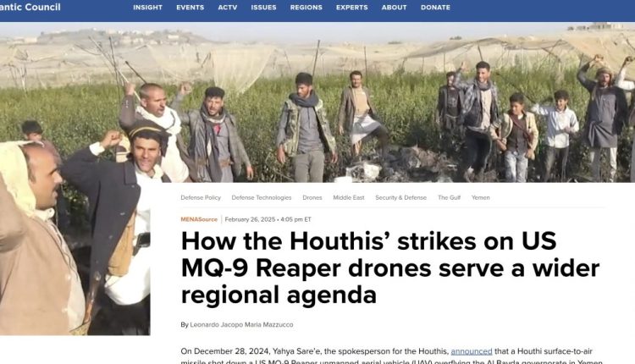Open the Security & Defense tag
Viewport: 635px width, 364px height.
point(401,197)
